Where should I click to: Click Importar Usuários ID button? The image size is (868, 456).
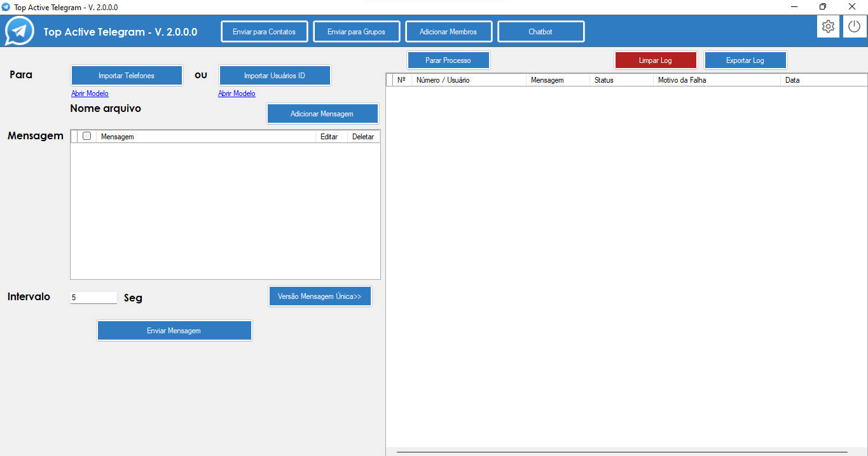[275, 76]
